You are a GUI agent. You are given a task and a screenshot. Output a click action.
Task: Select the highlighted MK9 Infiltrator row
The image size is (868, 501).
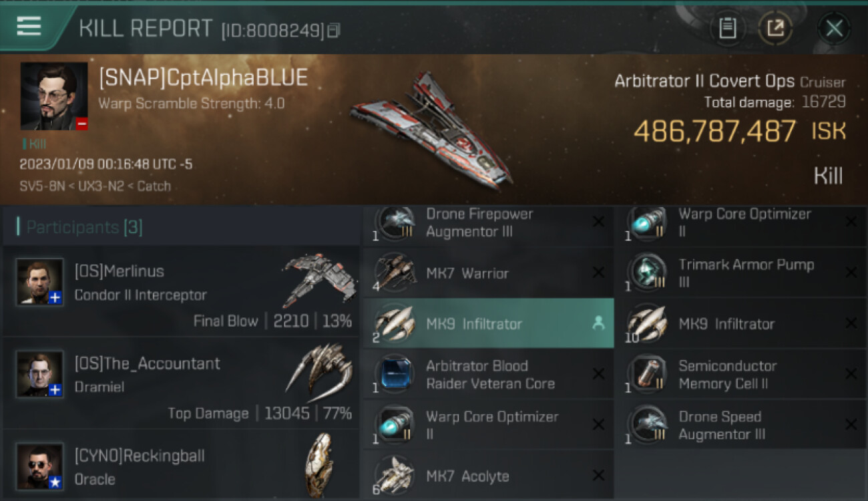pyautogui.click(x=488, y=323)
